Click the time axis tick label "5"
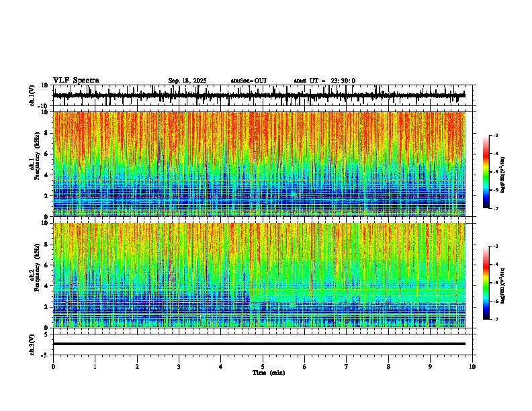The image size is (532, 411). click(263, 367)
